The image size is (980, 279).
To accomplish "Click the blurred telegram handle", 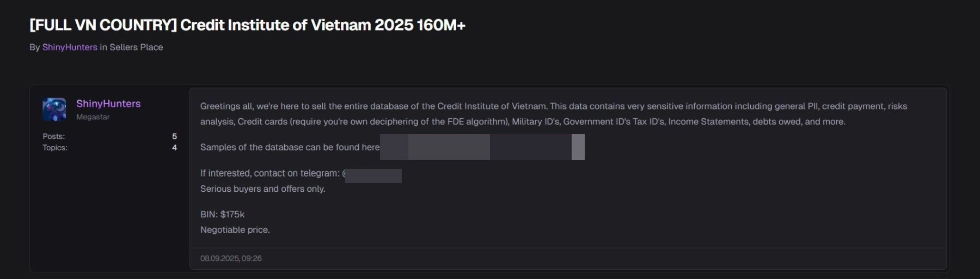I will click(x=373, y=176).
